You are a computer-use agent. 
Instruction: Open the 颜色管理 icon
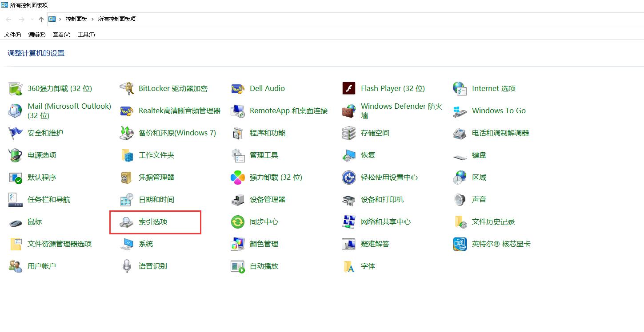tap(238, 244)
